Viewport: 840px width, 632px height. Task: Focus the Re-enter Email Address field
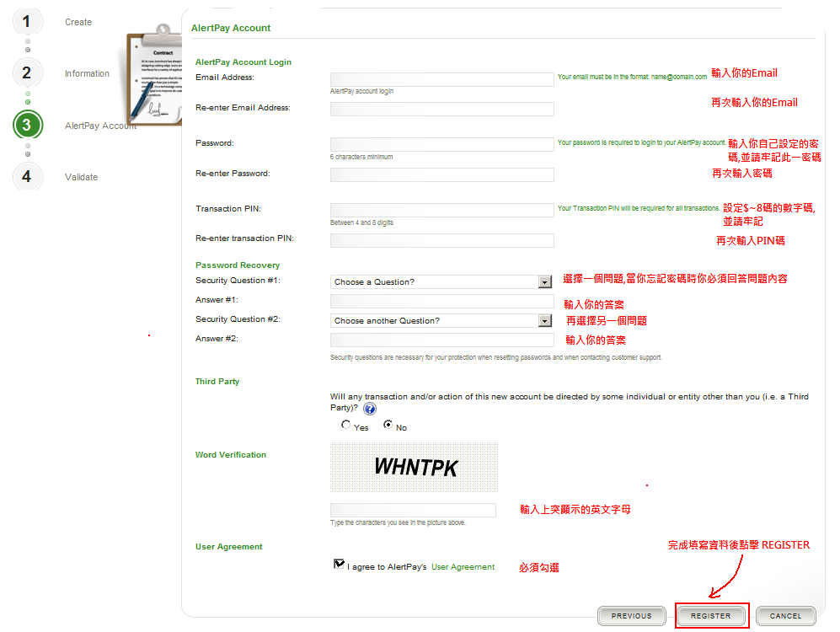click(x=442, y=110)
